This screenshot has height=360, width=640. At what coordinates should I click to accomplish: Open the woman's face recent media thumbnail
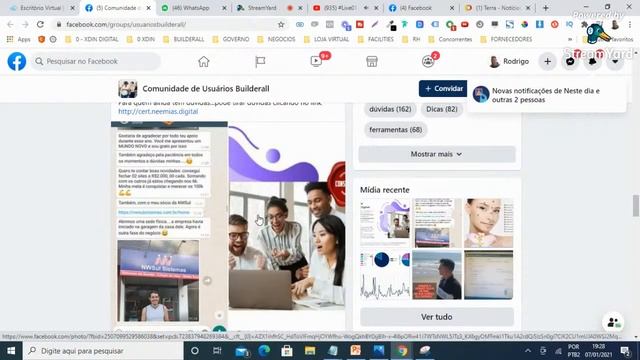point(489,223)
